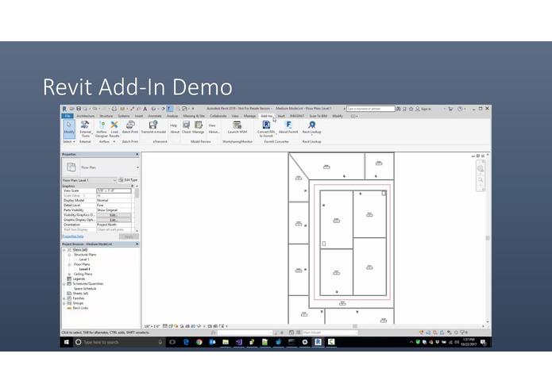Click the drawing area horizontal scrollbar
Viewport: 552px width, 392px height.
(x=355, y=326)
